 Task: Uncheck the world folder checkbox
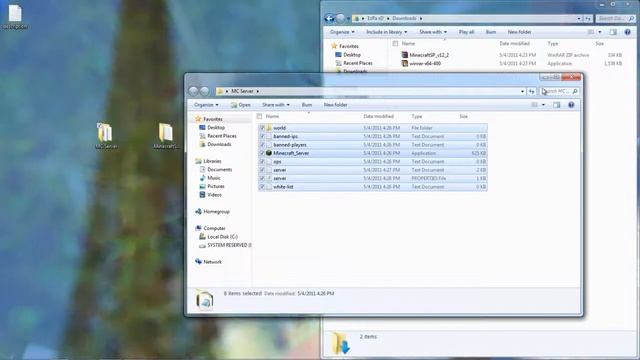coord(262,128)
